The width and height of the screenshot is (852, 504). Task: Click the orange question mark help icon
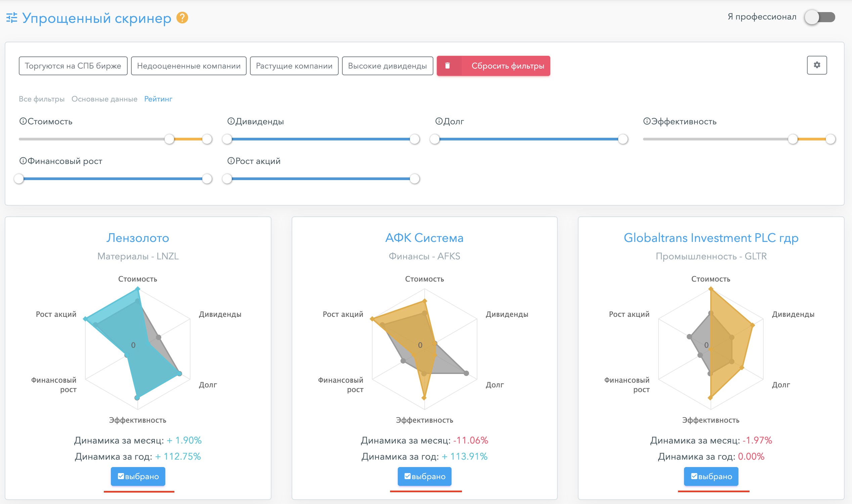[182, 18]
